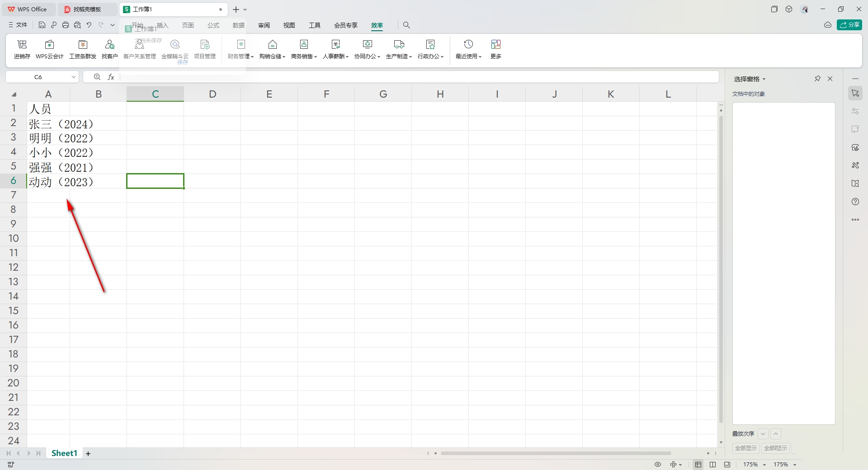This screenshot has height=470, width=868.
Task: Click the export to PDF icon
Action: coord(54,25)
